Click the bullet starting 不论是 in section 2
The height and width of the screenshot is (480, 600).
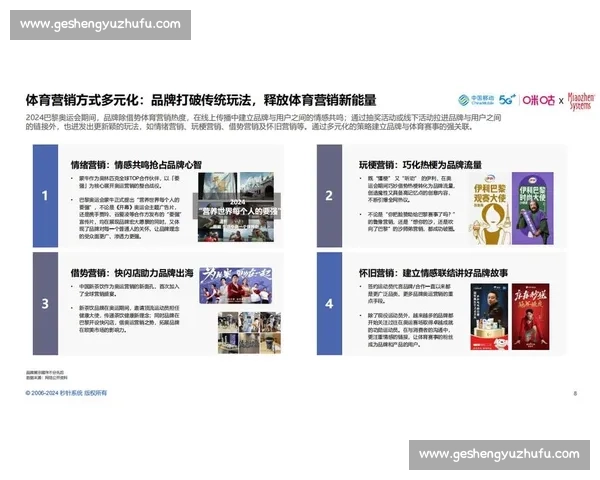411,222
